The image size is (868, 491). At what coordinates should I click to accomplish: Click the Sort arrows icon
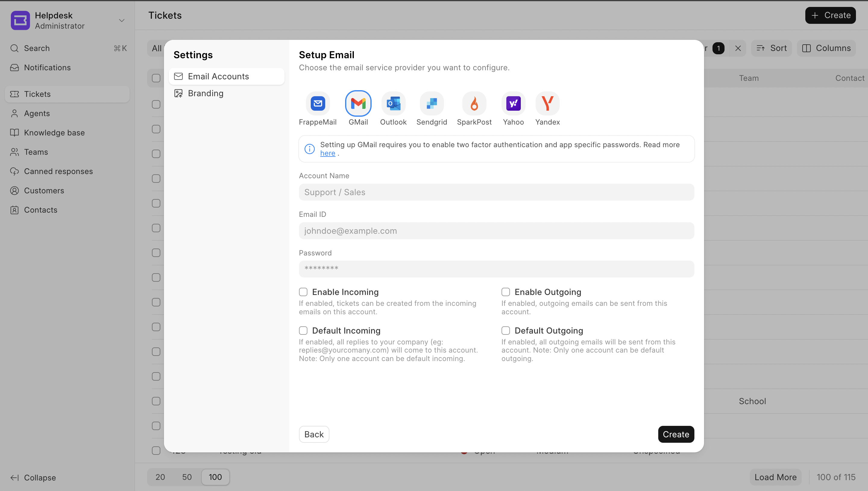point(760,48)
